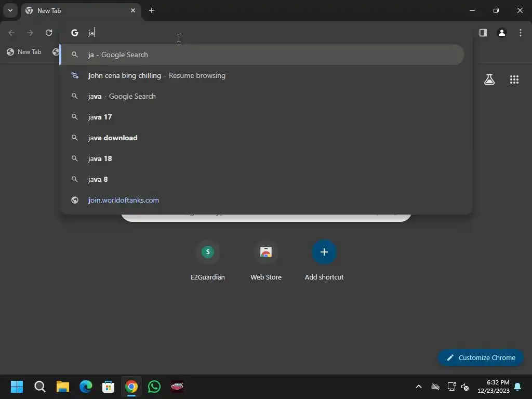Open the Windows Start menu
532x399 pixels.
click(x=17, y=387)
